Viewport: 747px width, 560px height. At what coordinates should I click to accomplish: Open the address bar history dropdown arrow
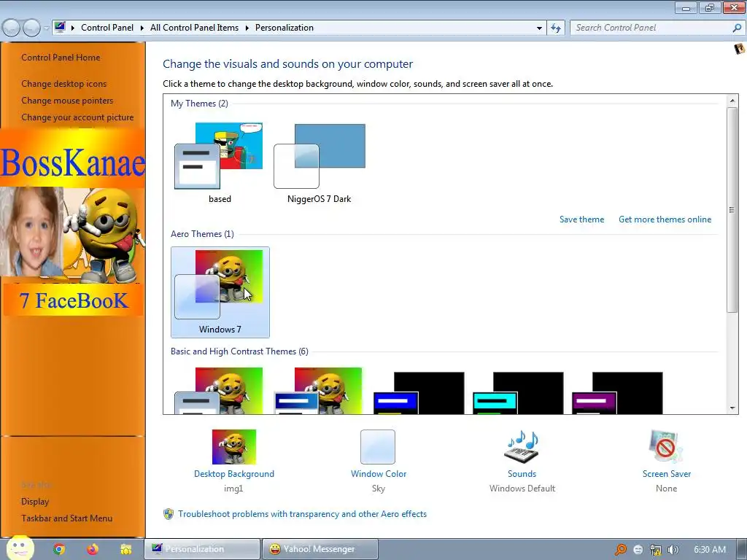point(539,28)
